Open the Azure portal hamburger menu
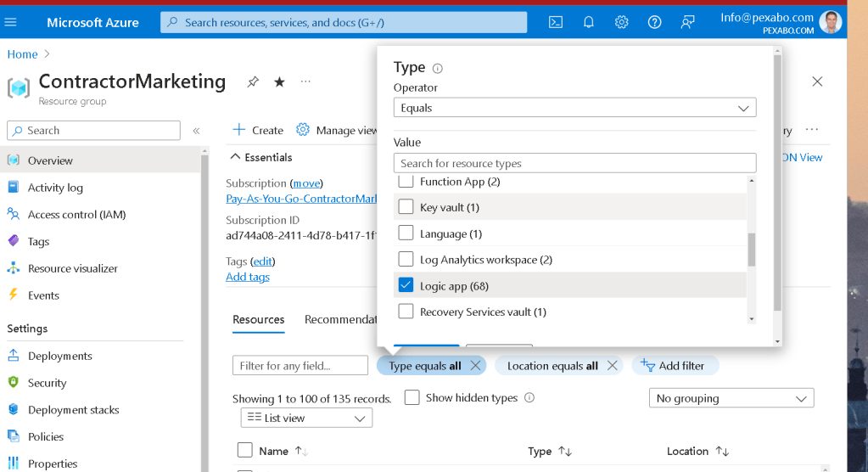Screen dimensions: 868x472 pyautogui.click(x=10, y=22)
